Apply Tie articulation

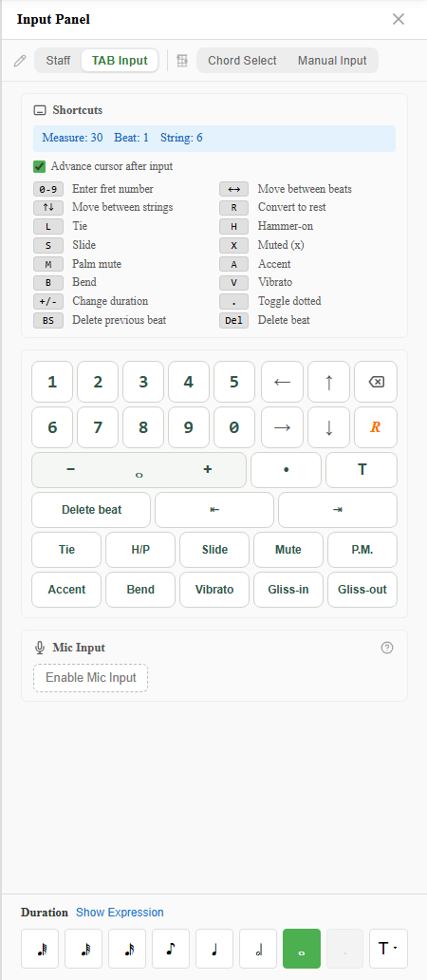(66, 550)
